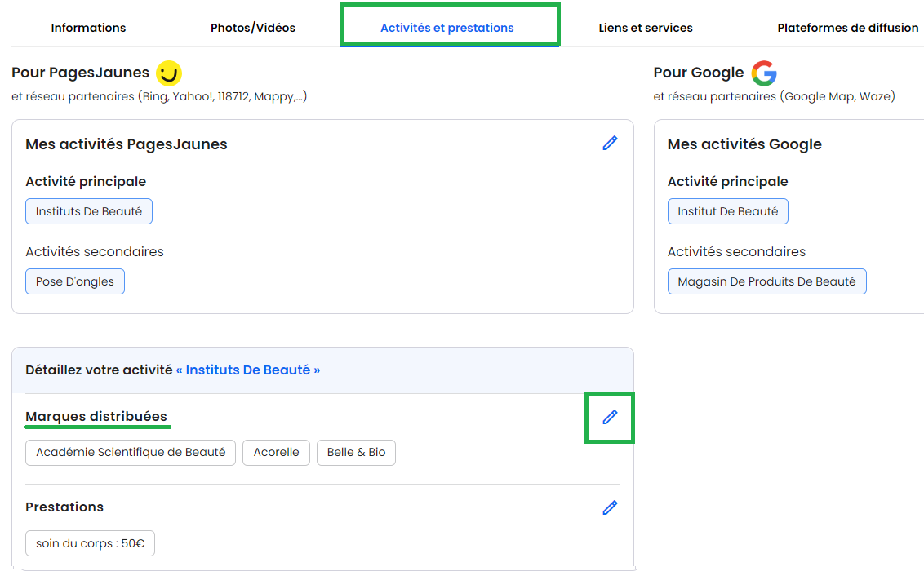Edit the Mes activités PagesJaunes section

pyautogui.click(x=610, y=143)
